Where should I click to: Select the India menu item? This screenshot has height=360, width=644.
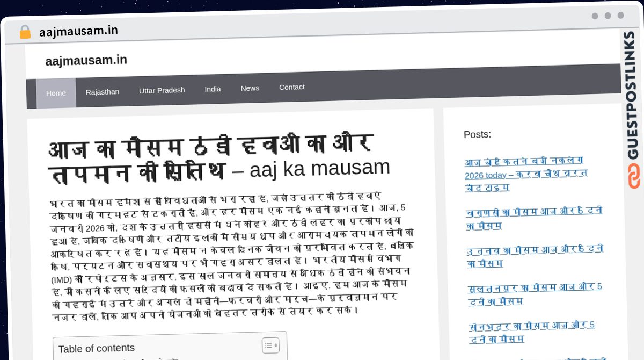pyautogui.click(x=213, y=89)
